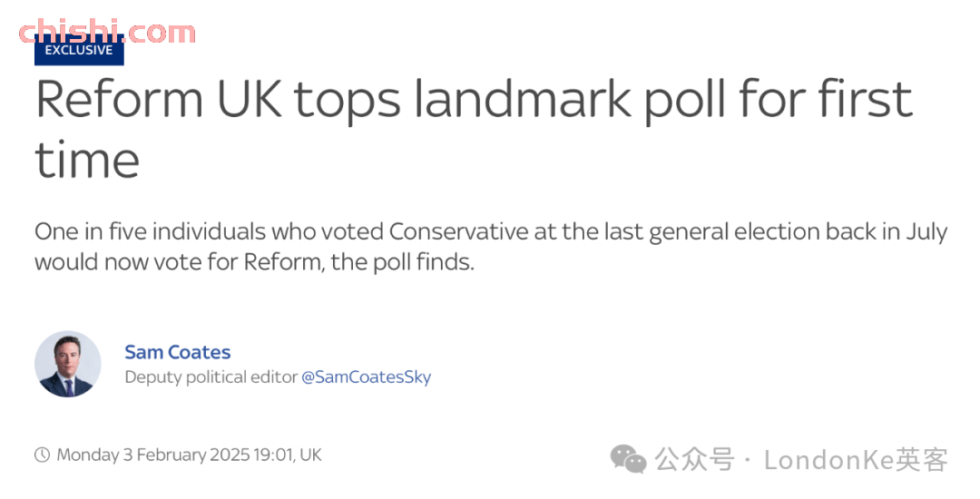
Task: Click 'Reform, the poll finds.' in the summary
Action: (x=358, y=262)
